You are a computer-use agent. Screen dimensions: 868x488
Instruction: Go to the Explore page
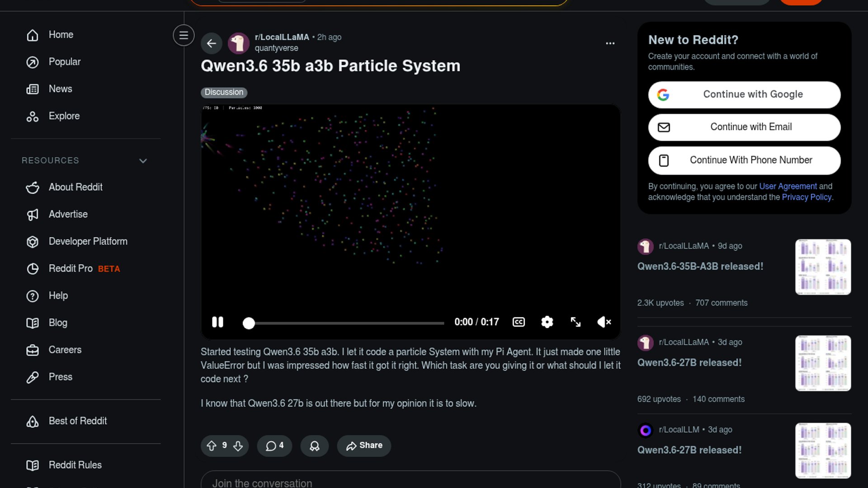click(64, 116)
